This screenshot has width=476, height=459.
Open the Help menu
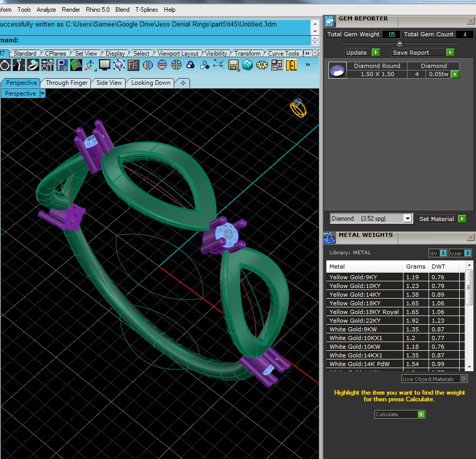click(170, 10)
